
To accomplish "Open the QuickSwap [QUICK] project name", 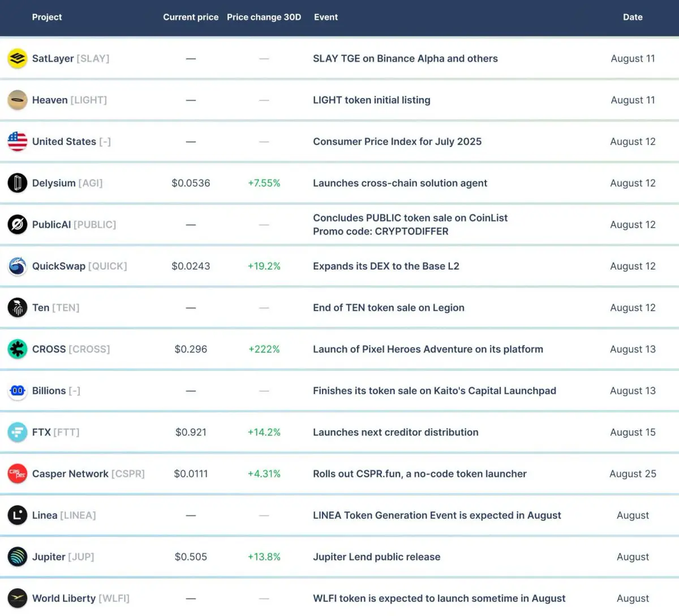I will 80,266.
